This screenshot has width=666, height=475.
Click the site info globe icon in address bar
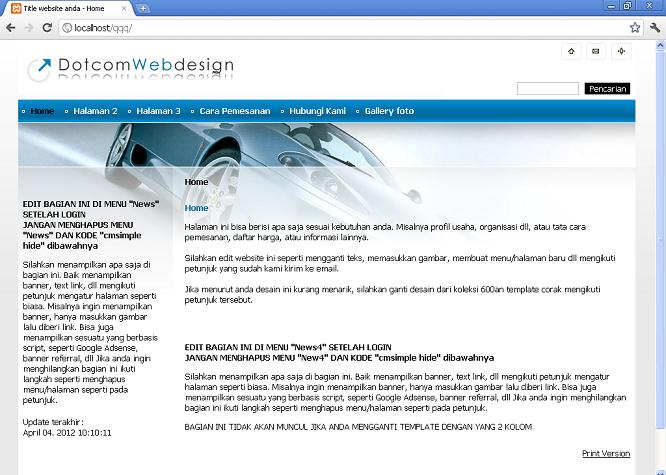67,28
